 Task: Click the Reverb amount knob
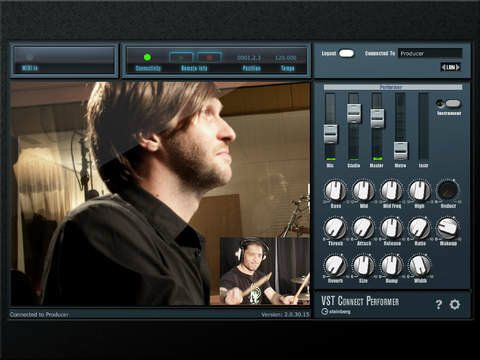(x=335, y=265)
